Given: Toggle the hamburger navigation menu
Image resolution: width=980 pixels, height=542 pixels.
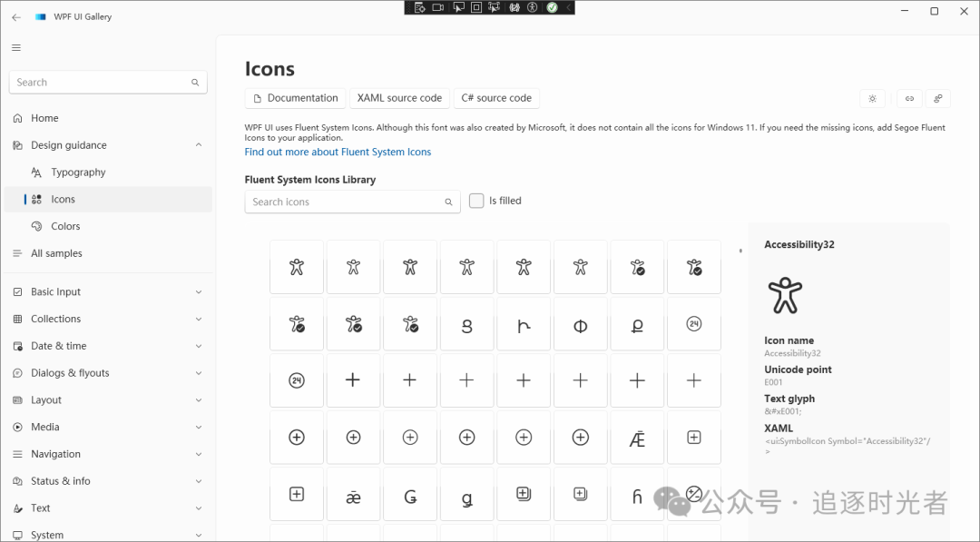Looking at the screenshot, I should (16, 47).
